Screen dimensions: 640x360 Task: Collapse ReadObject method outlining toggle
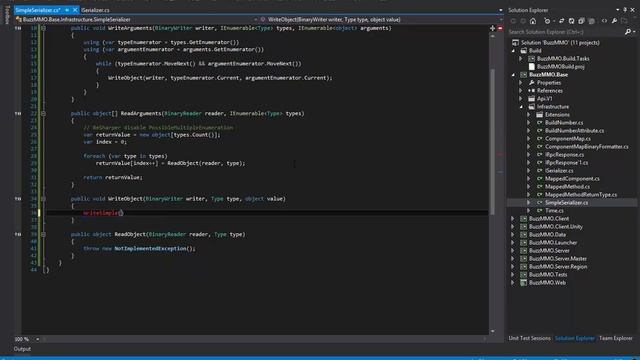(x=43, y=234)
